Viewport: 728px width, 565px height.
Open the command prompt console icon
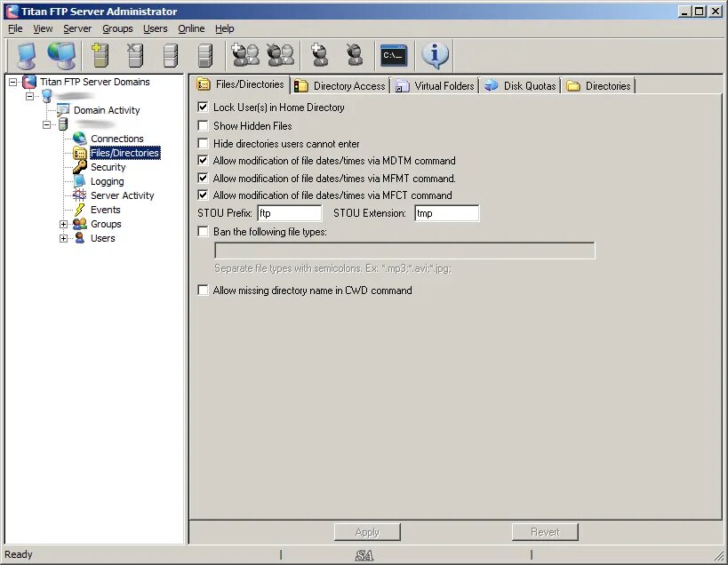point(394,56)
